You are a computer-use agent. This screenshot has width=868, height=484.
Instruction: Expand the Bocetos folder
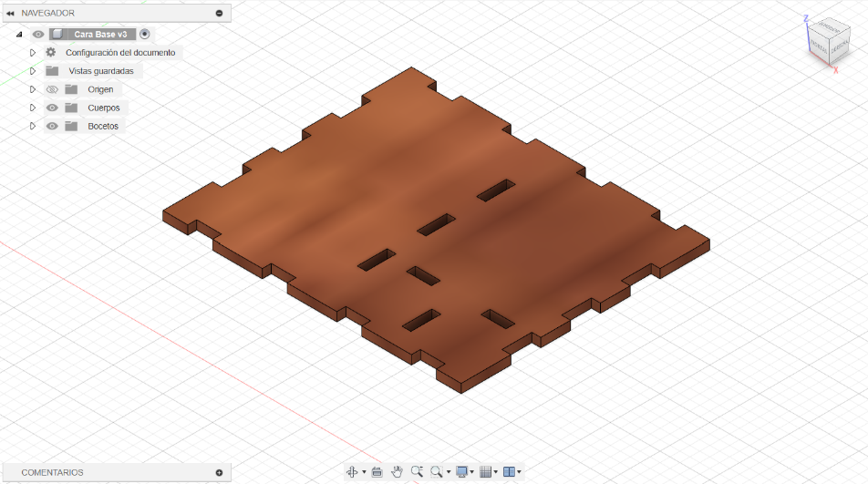[x=33, y=126]
